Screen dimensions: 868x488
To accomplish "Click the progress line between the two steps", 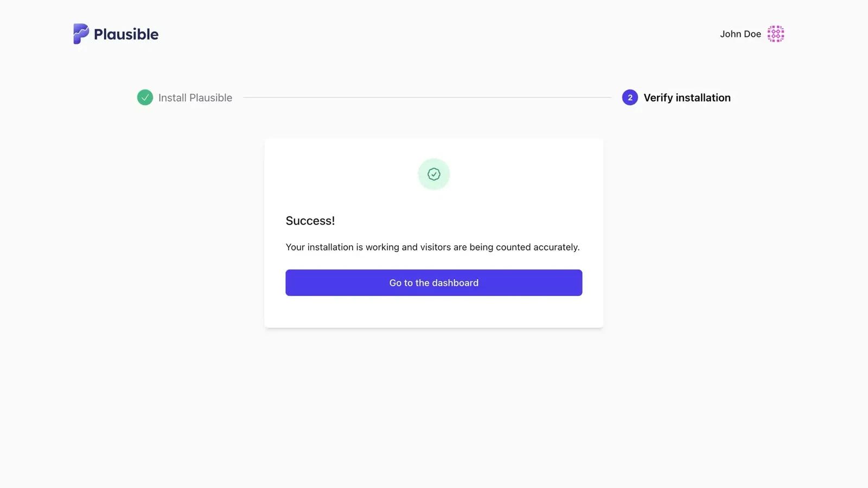I will 429,98.
